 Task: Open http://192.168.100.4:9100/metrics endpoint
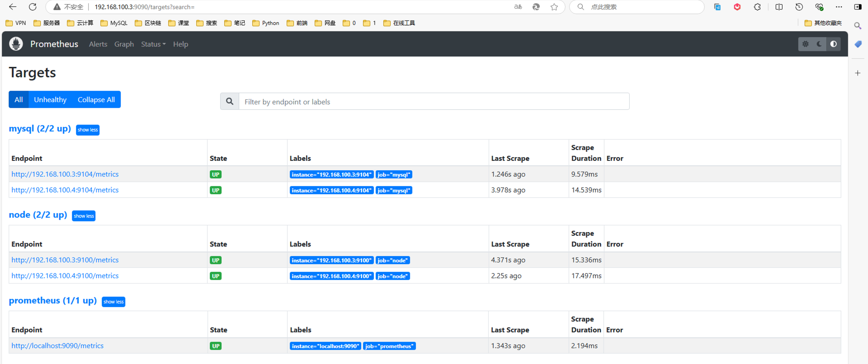click(x=65, y=276)
